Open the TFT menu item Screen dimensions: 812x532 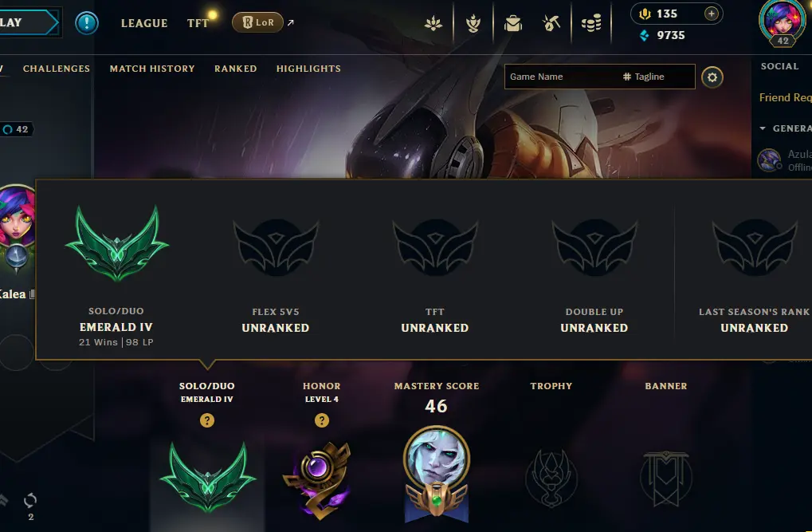[x=198, y=23]
